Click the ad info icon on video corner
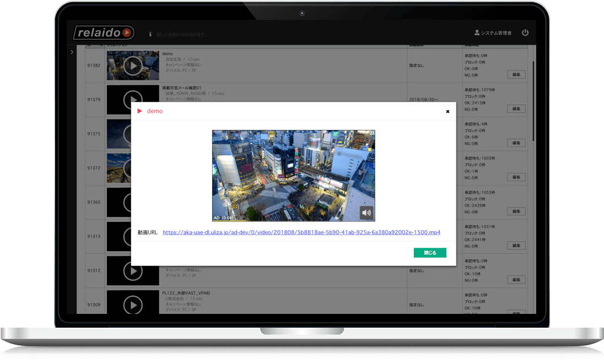This screenshot has height=364, width=604. coord(373,133)
